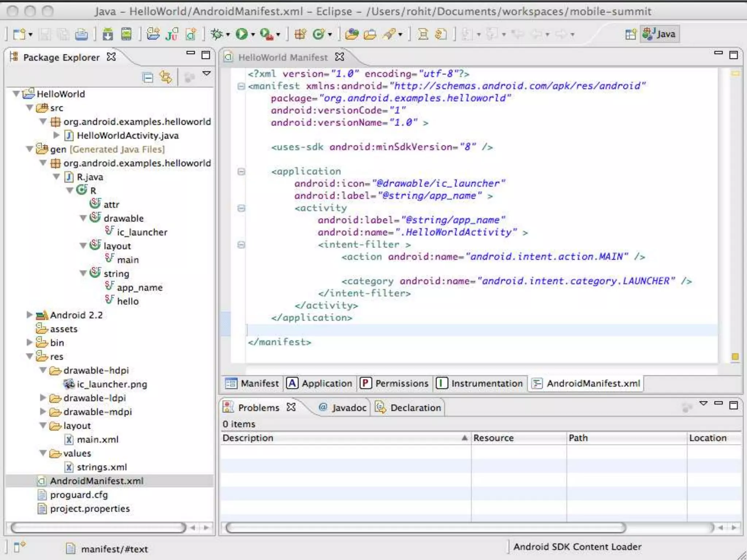Collapse the gen Generated Java Files node
Screen dimensions: 747x560
tap(30, 149)
